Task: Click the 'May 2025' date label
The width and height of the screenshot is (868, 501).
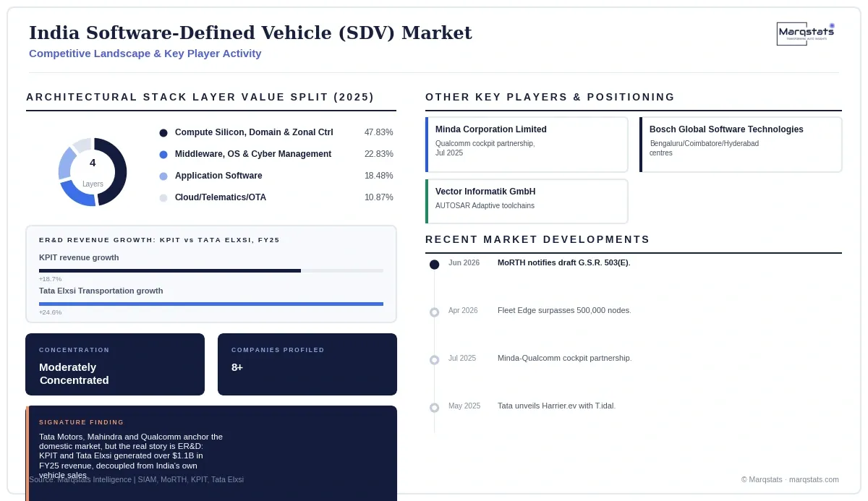Action: [x=464, y=406]
